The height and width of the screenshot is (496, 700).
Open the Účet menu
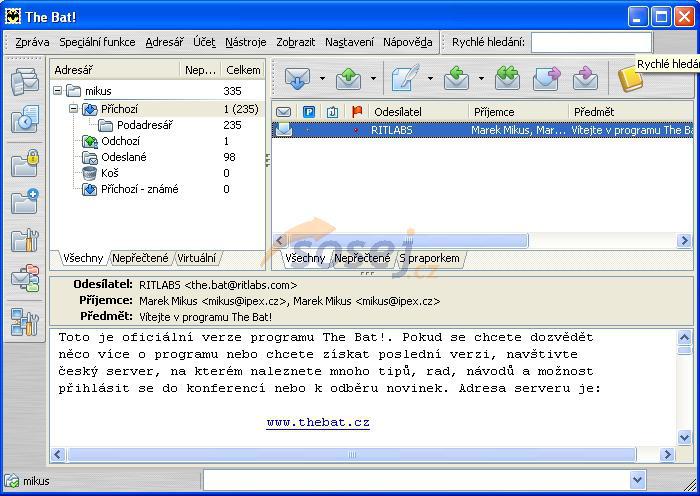(204, 42)
